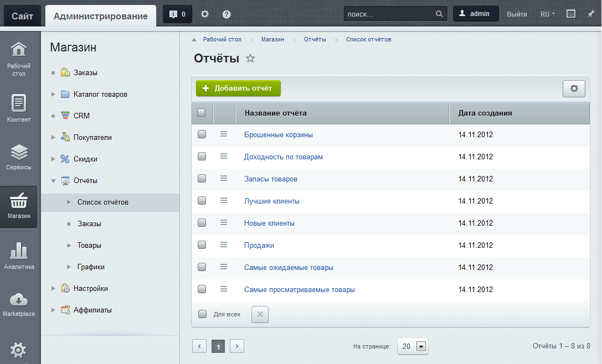The height and width of the screenshot is (364, 602).
Task: Add Отчёты page to favorites star
Action: click(x=250, y=58)
